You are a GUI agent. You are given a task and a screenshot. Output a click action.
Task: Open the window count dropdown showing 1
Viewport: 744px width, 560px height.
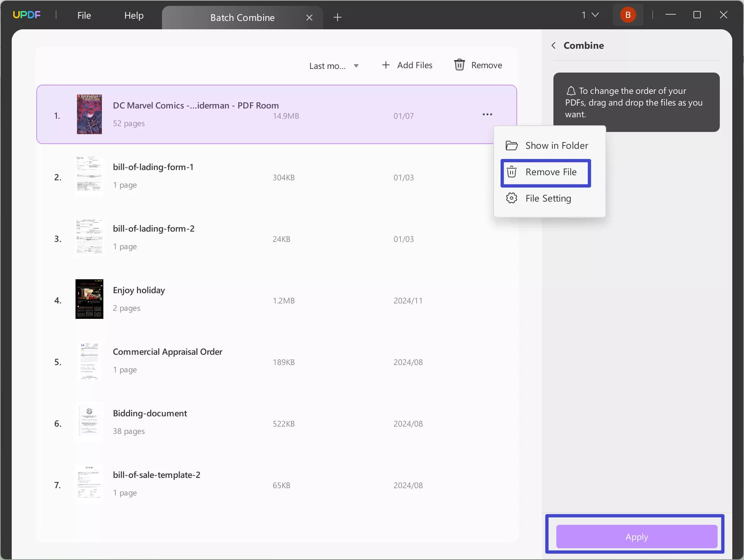[x=590, y=15]
